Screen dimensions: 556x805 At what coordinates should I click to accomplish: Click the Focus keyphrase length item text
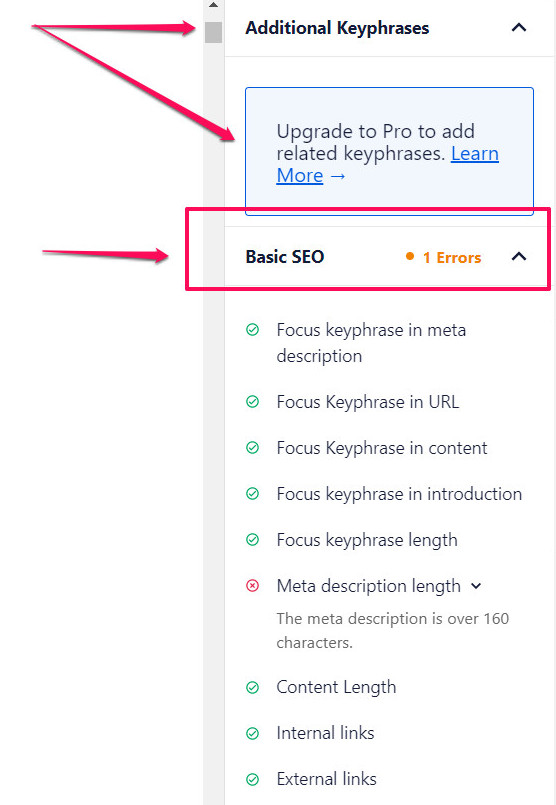coord(367,540)
